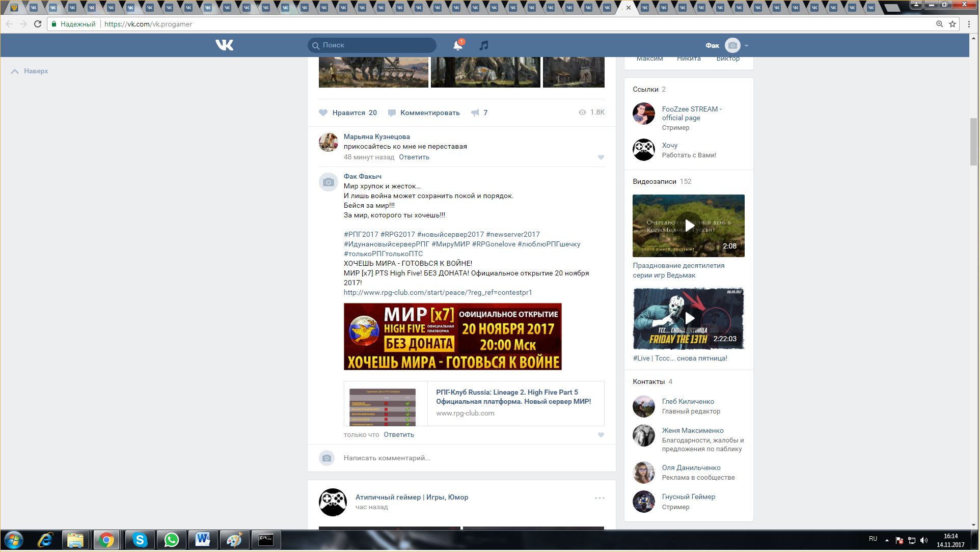Open the rpg-club.com registration link
This screenshot has height=552, width=980.
pos(438,292)
